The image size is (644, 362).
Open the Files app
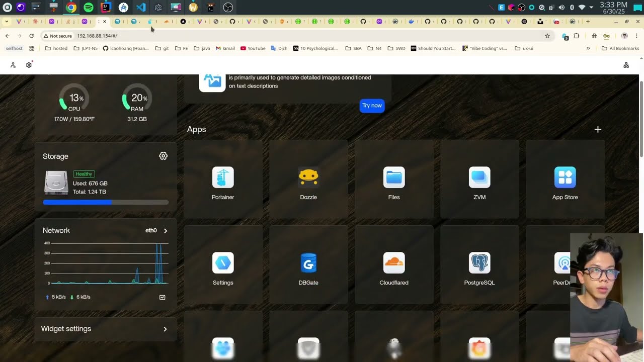click(x=394, y=179)
